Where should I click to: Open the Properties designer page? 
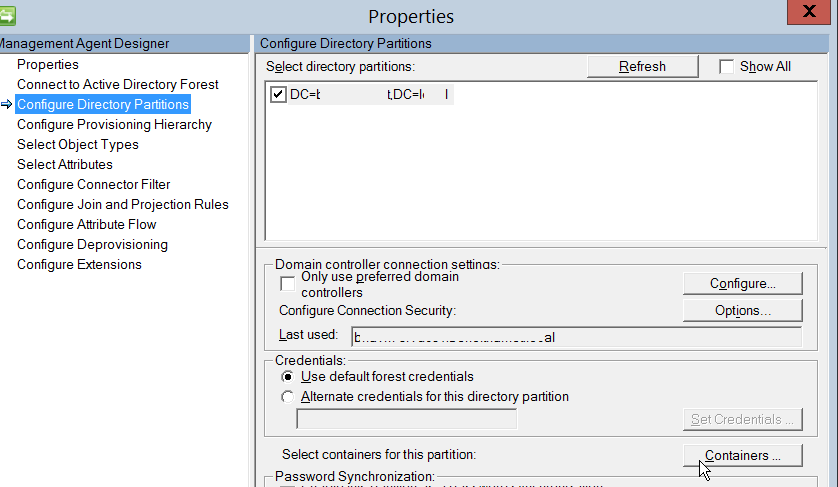pyautogui.click(x=47, y=65)
